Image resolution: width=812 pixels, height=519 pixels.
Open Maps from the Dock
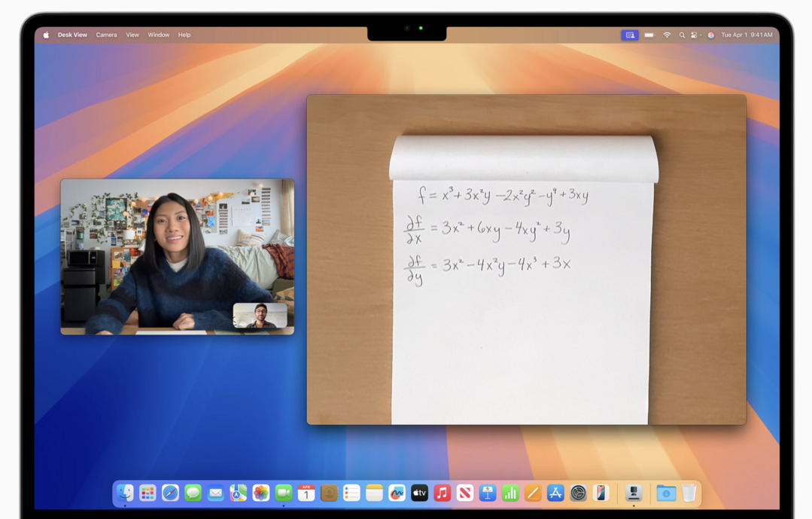[239, 493]
